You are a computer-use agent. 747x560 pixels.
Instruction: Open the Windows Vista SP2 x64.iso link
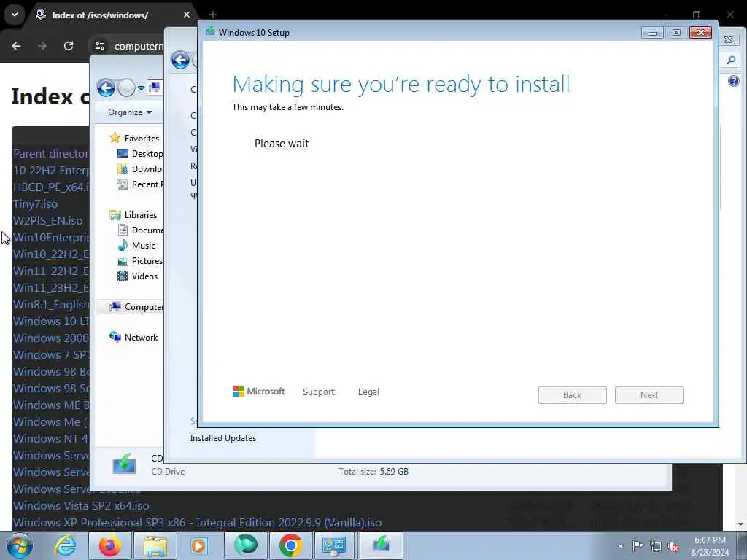[81, 506]
